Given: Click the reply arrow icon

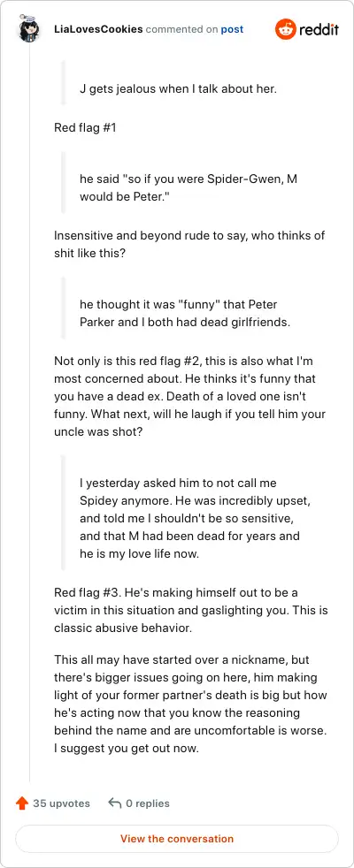Looking at the screenshot, I should 115,803.
